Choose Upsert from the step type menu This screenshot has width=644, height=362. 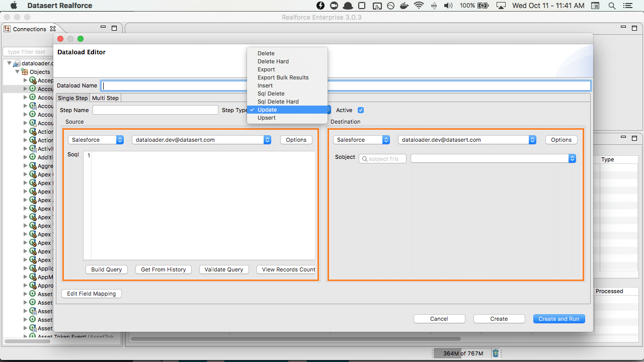(x=287, y=118)
